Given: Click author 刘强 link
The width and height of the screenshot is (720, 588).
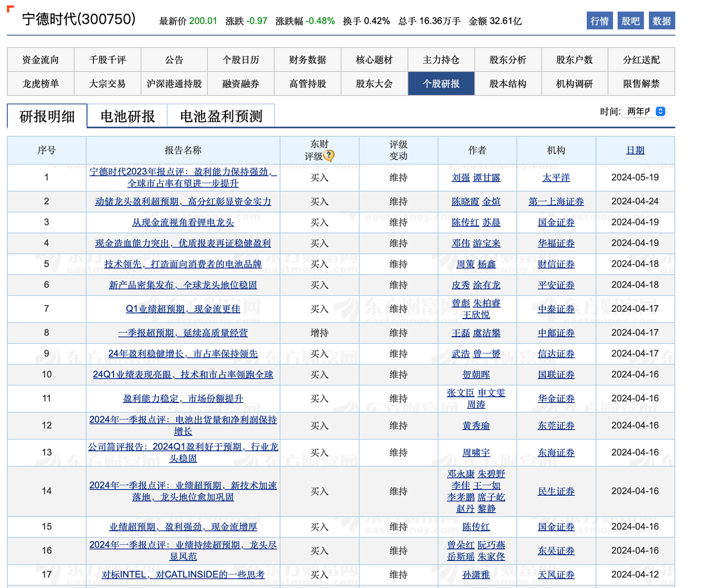Looking at the screenshot, I should tap(461, 177).
